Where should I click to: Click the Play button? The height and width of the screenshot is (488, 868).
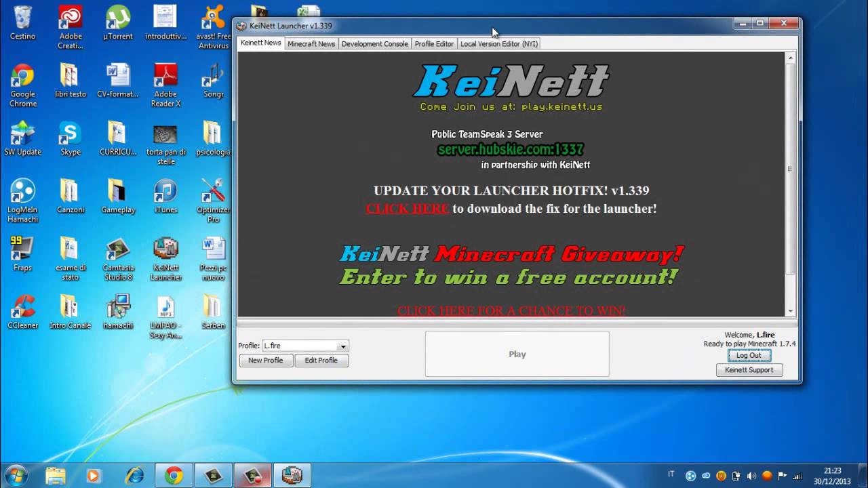click(517, 354)
